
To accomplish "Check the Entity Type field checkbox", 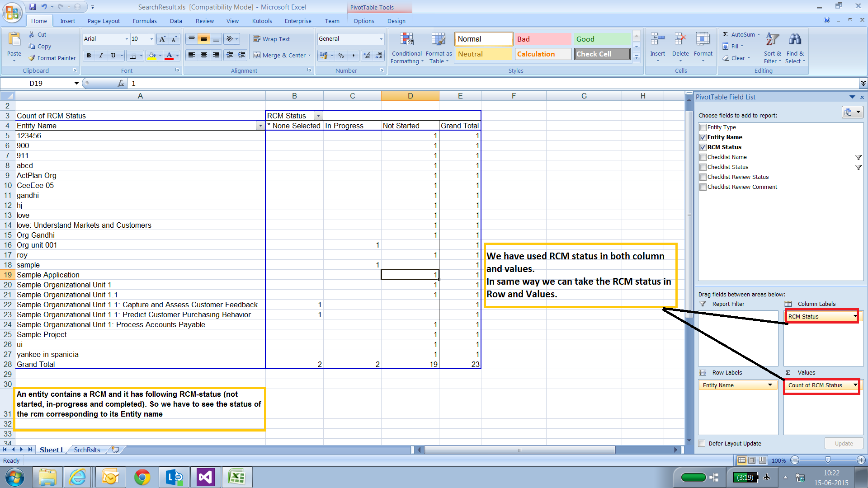I will [x=703, y=127].
